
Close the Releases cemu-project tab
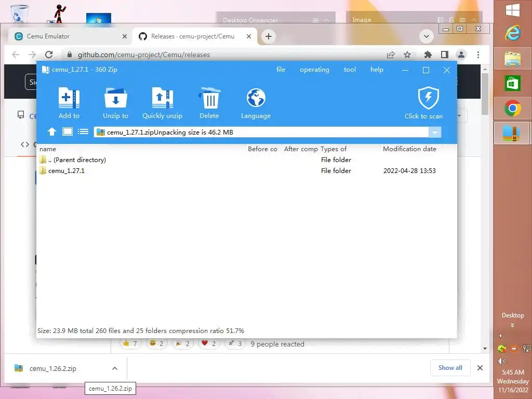click(x=249, y=36)
